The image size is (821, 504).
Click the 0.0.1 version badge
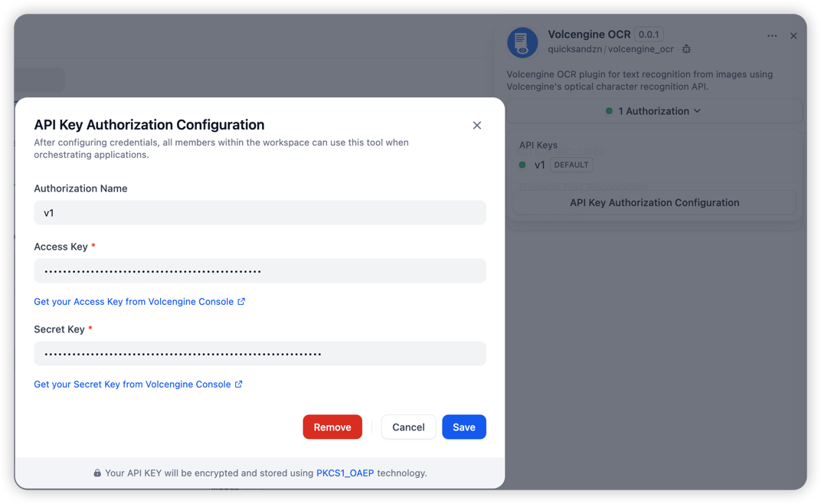pyautogui.click(x=649, y=34)
